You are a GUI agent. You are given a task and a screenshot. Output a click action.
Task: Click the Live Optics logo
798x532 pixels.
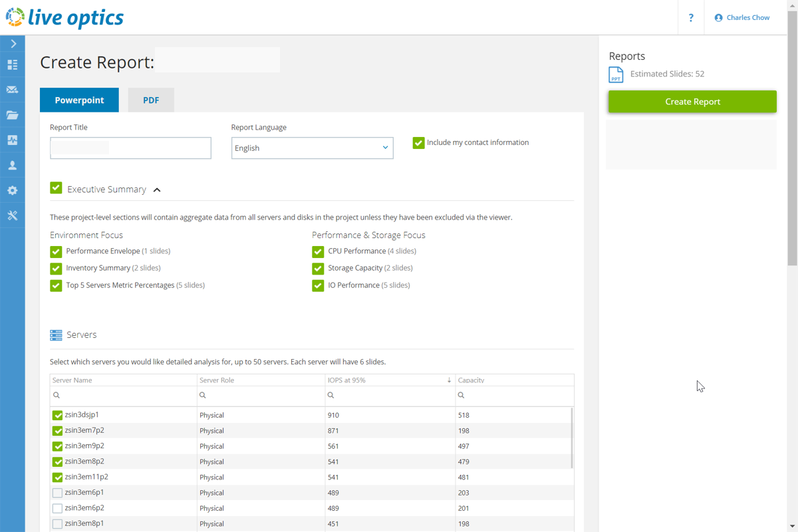65,17
